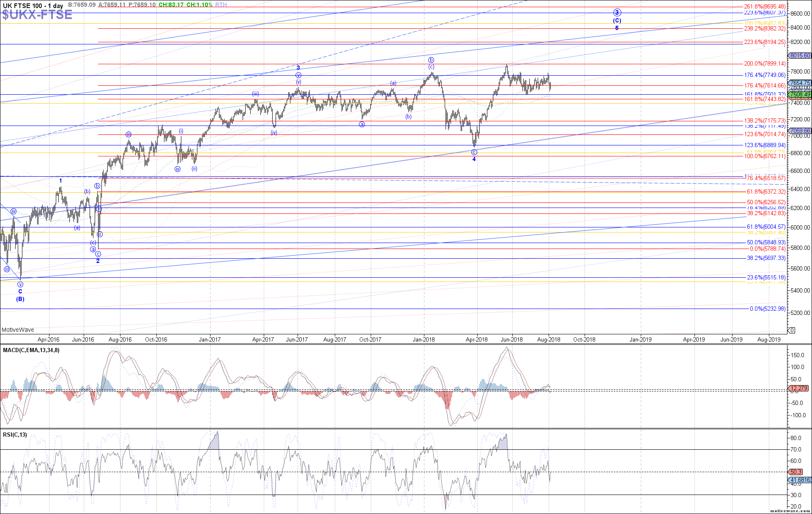Click the circled 3 wave target label
This screenshot has height=514, width=812.
(617, 13)
